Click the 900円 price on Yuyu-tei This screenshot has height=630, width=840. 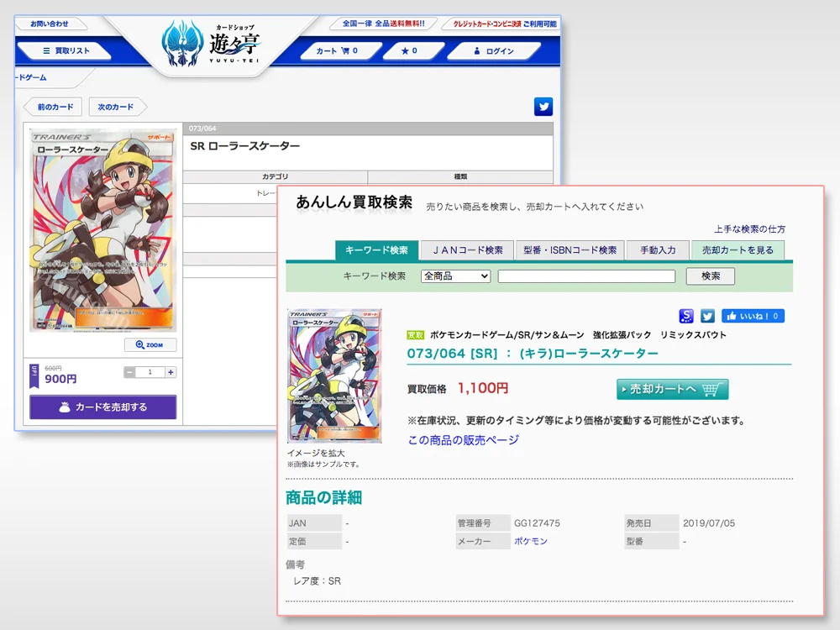(x=60, y=380)
